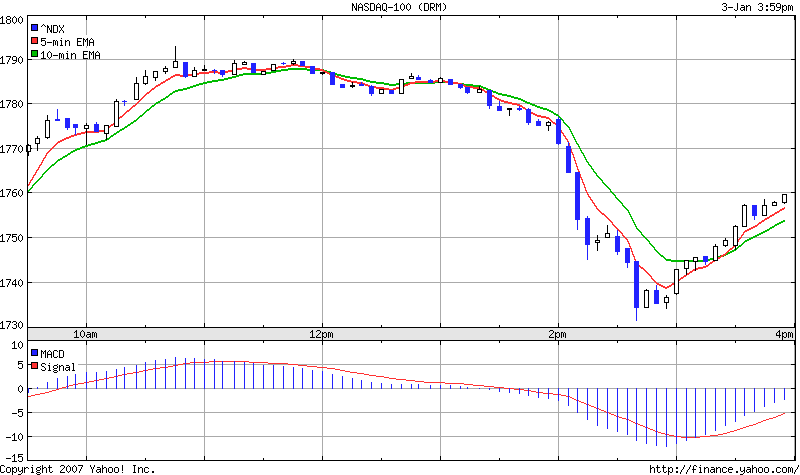Click the 1770 price axis label
The height and width of the screenshot is (475, 800).
point(11,150)
